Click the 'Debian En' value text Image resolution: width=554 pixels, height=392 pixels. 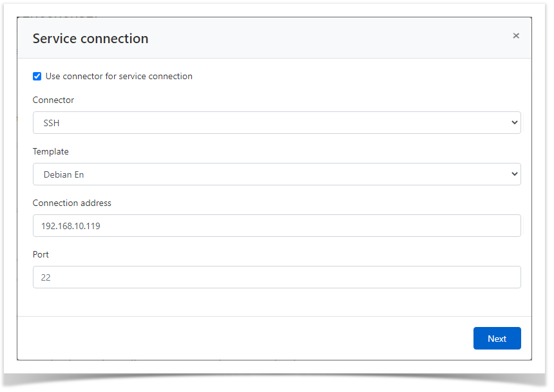(x=64, y=174)
